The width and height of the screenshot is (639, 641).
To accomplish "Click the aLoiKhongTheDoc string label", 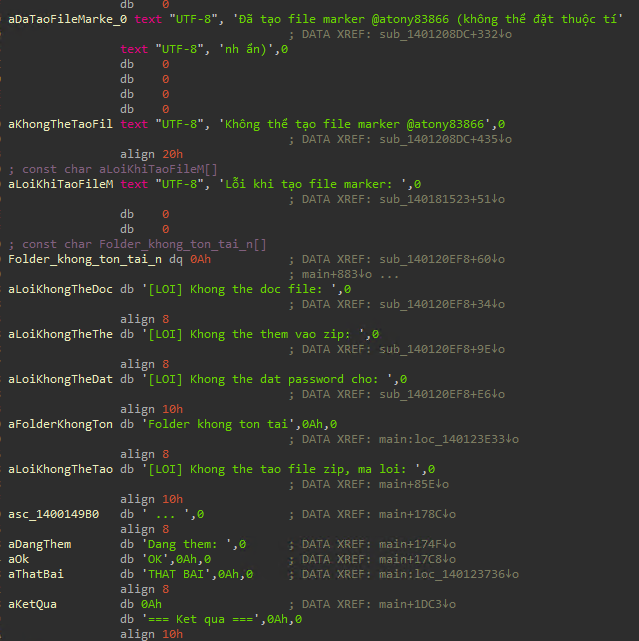I will coord(61,289).
